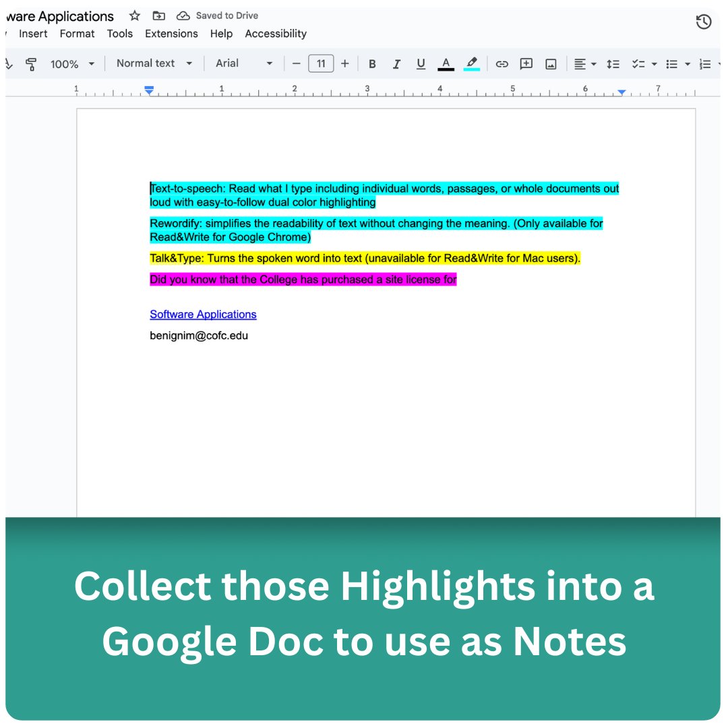Decrease font size with minus button

pyautogui.click(x=296, y=63)
